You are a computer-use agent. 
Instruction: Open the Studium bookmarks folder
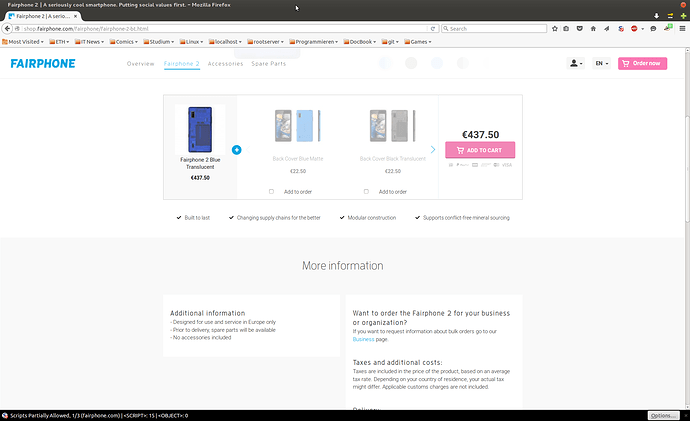tap(158, 42)
